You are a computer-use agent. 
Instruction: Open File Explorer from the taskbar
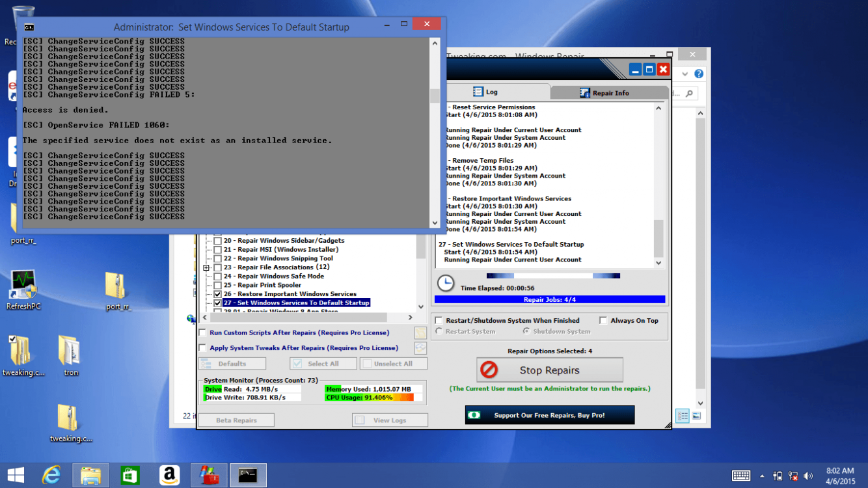tap(90, 476)
